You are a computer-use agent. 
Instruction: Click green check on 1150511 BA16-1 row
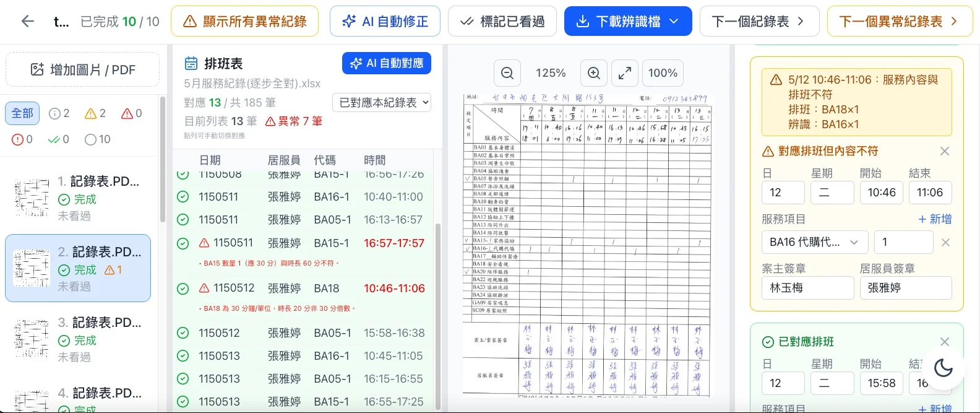pyautogui.click(x=183, y=197)
